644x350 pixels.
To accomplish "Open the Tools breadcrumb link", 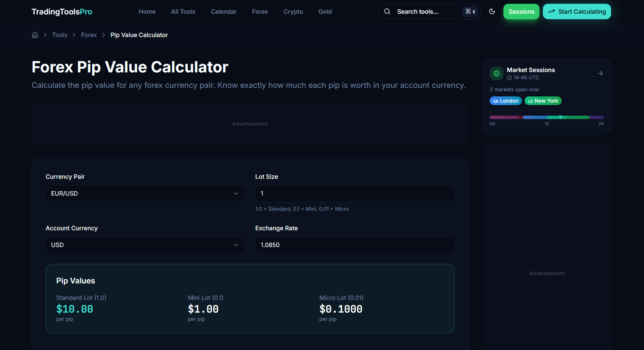I will 60,35.
